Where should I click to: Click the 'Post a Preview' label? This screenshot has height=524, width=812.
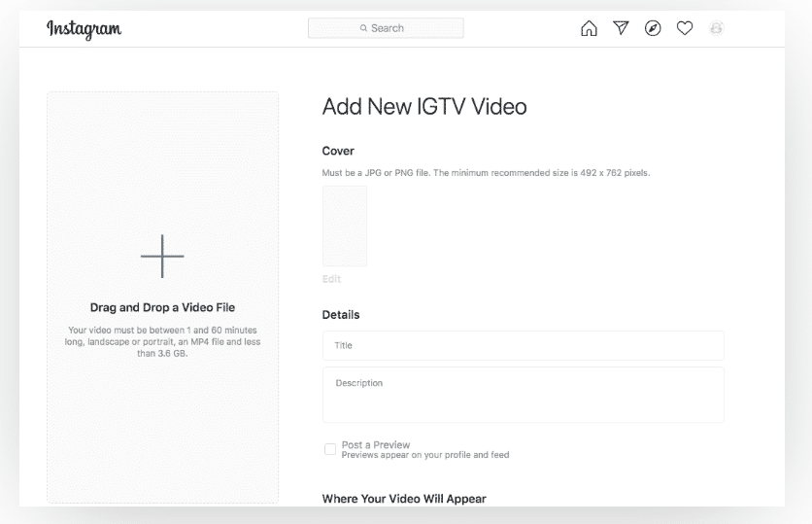[376, 444]
